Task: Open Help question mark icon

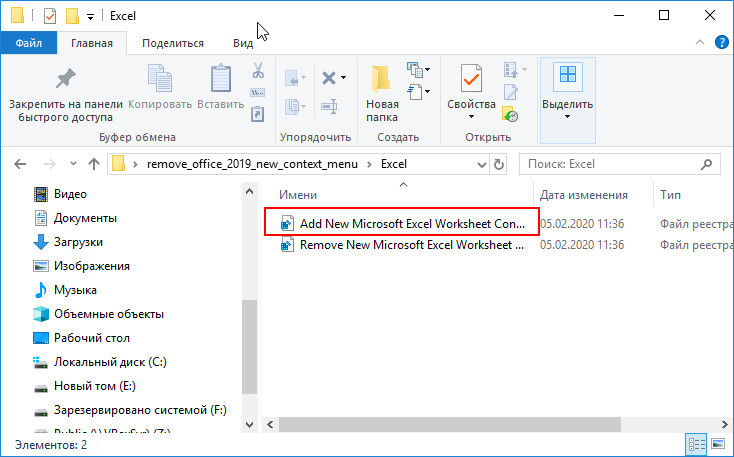Action: (721, 42)
